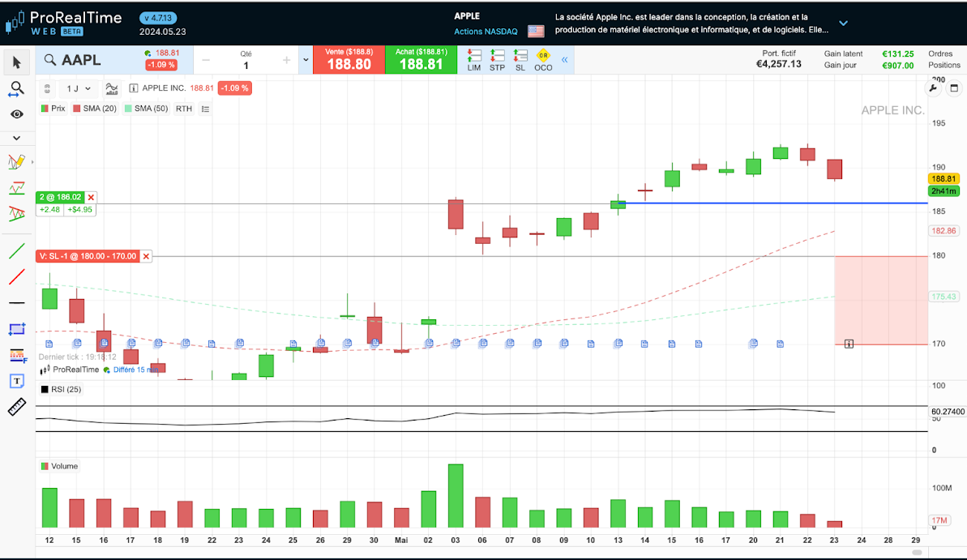967x560 pixels.
Task: Select the arrow cursor tool
Action: pyautogui.click(x=17, y=62)
